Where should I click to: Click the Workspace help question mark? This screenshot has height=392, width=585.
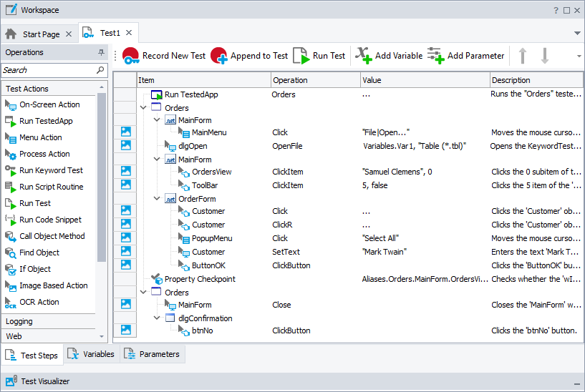pos(556,11)
